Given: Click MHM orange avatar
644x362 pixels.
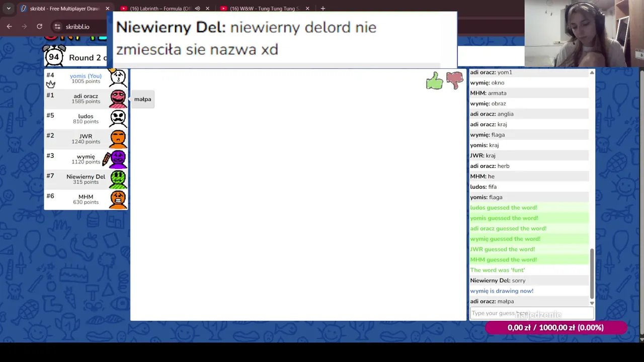Looking at the screenshot, I should [x=118, y=199].
